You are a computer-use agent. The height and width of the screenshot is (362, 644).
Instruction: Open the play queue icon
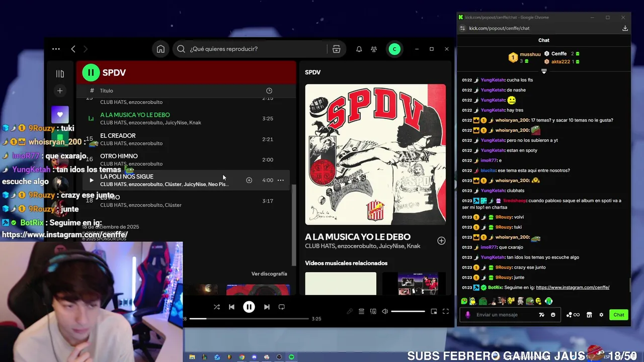361,312
